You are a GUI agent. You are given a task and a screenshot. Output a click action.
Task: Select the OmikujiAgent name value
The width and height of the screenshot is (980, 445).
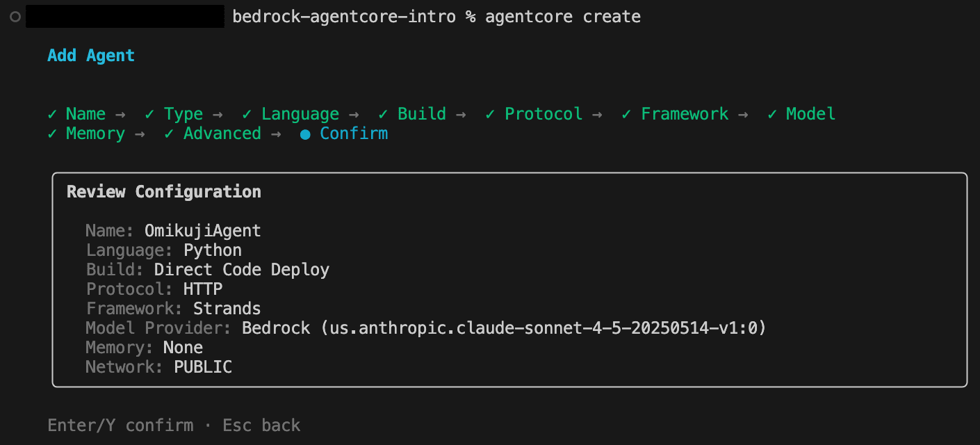(203, 231)
